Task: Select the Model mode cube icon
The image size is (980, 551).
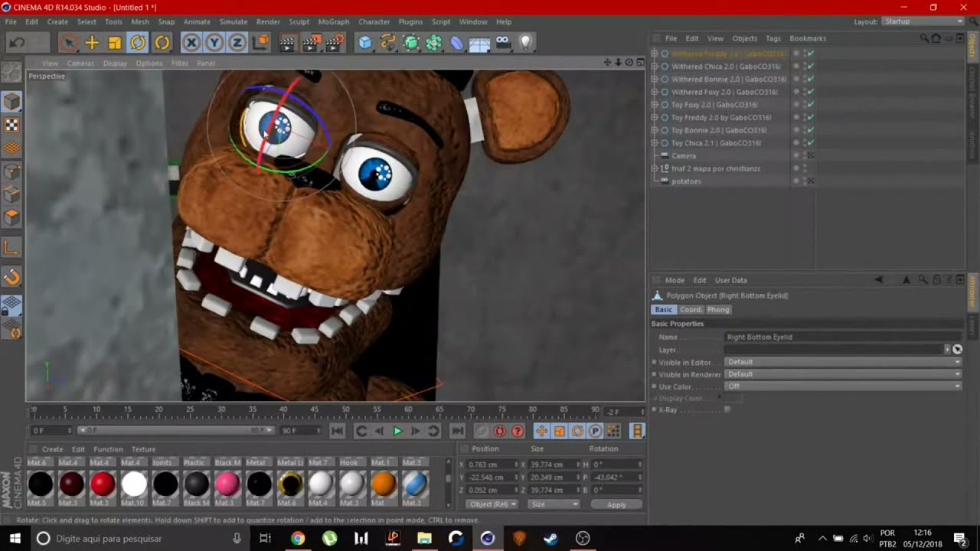Action: pos(11,102)
